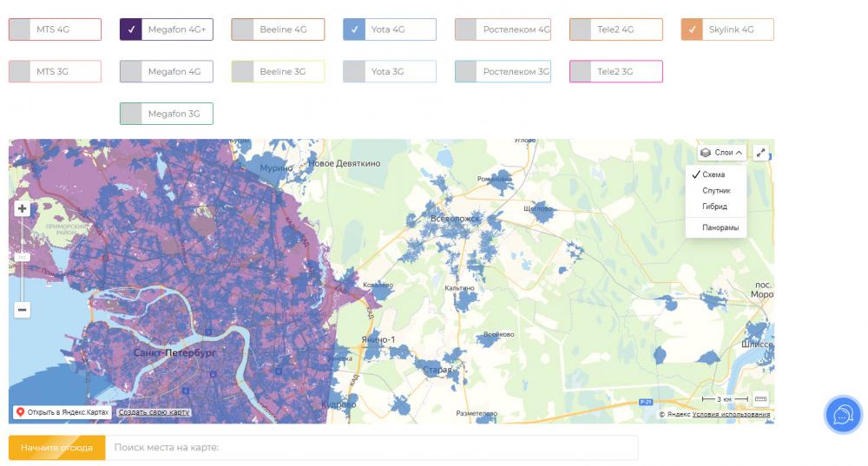This screenshot has width=868, height=466.
Task: Open Условия использования link
Action: pos(731,414)
